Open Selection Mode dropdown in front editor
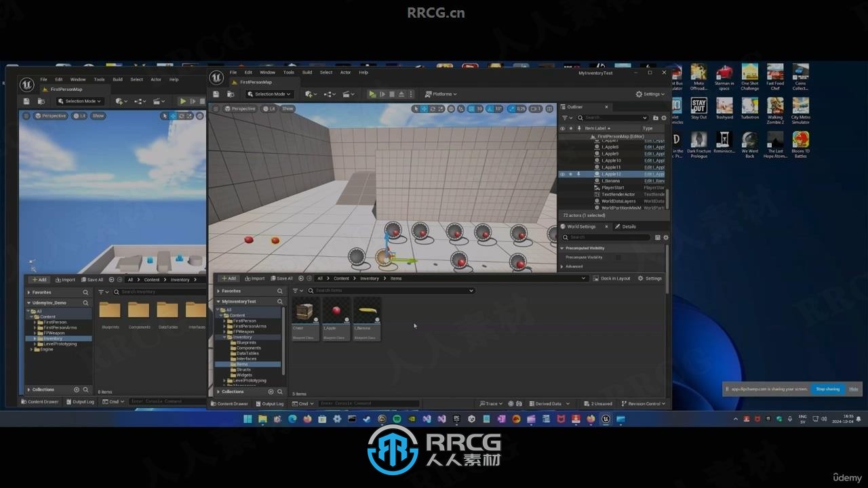868x488 pixels. (269, 94)
